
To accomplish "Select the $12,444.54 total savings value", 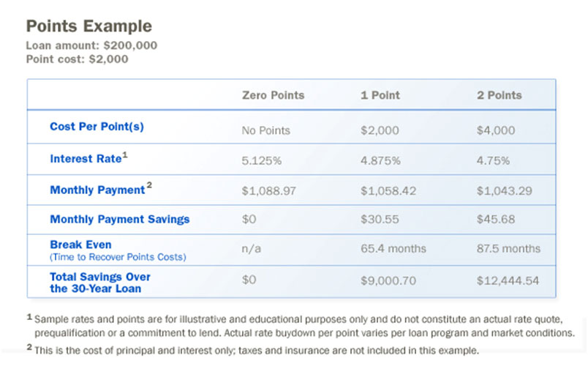I will [x=508, y=281].
